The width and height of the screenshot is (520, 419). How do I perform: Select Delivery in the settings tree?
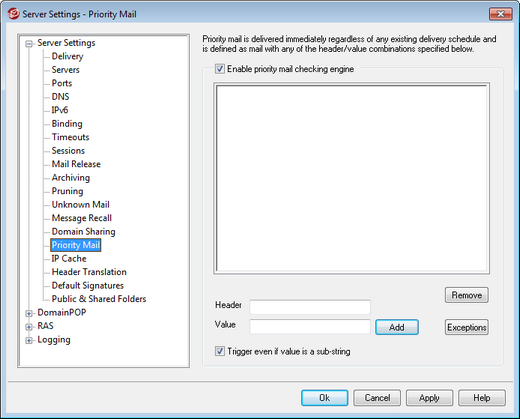[x=67, y=56]
